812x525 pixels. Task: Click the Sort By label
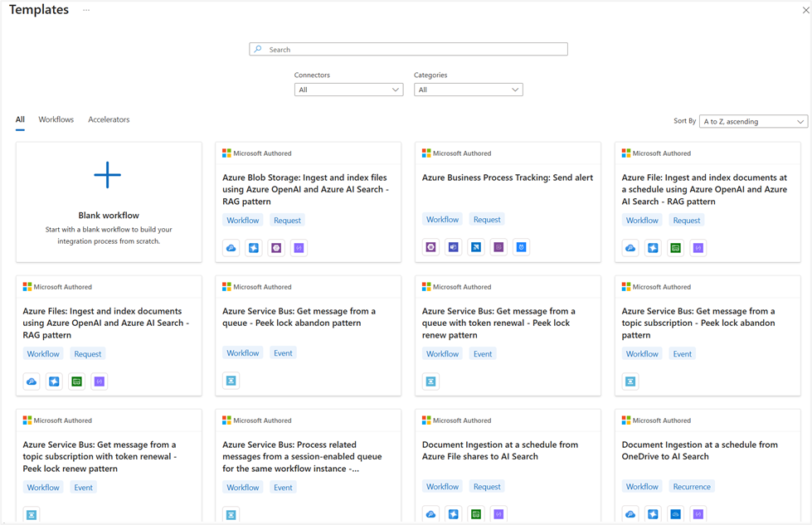684,120
